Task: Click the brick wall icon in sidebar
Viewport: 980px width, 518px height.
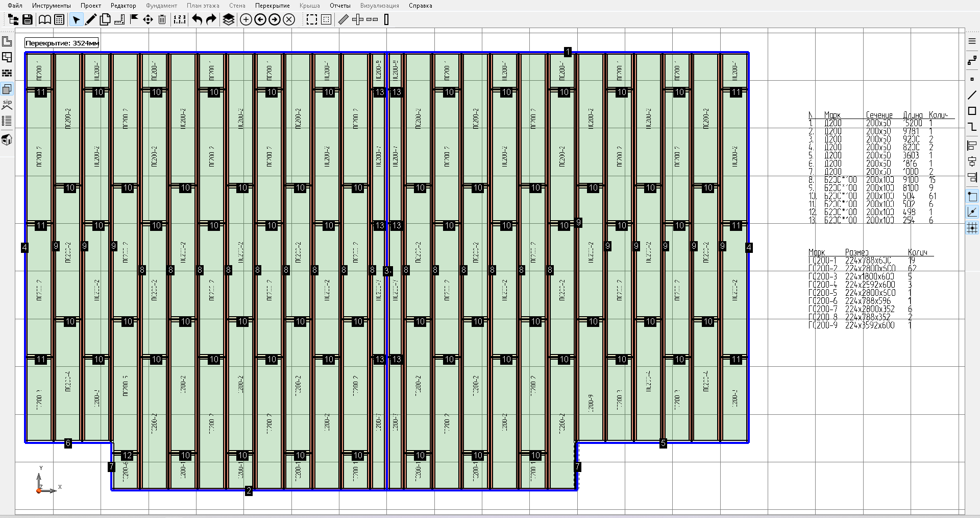Action: coord(7,74)
